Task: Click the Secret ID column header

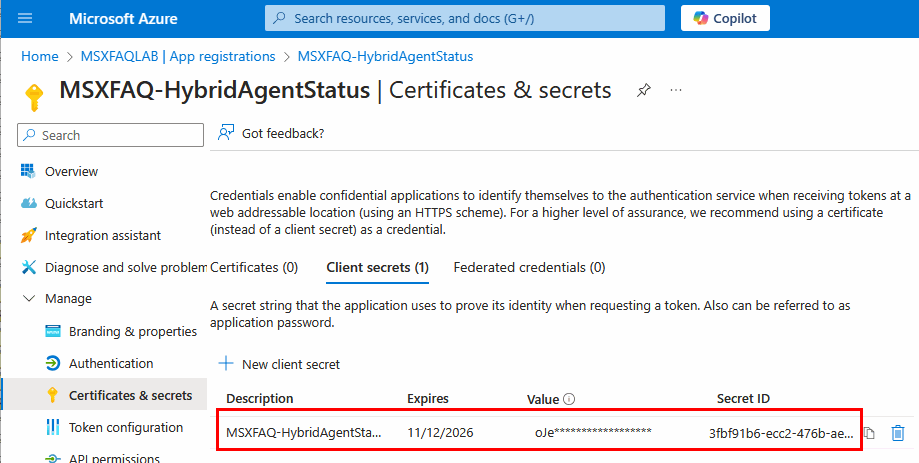Action: tap(743, 399)
